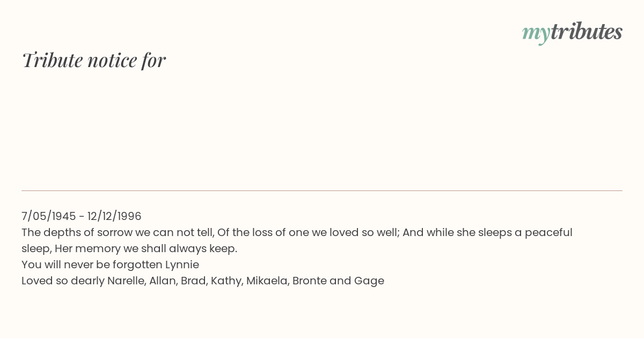This screenshot has width=644, height=338.
Task: Select the name Mikaela
Action: click(267, 281)
